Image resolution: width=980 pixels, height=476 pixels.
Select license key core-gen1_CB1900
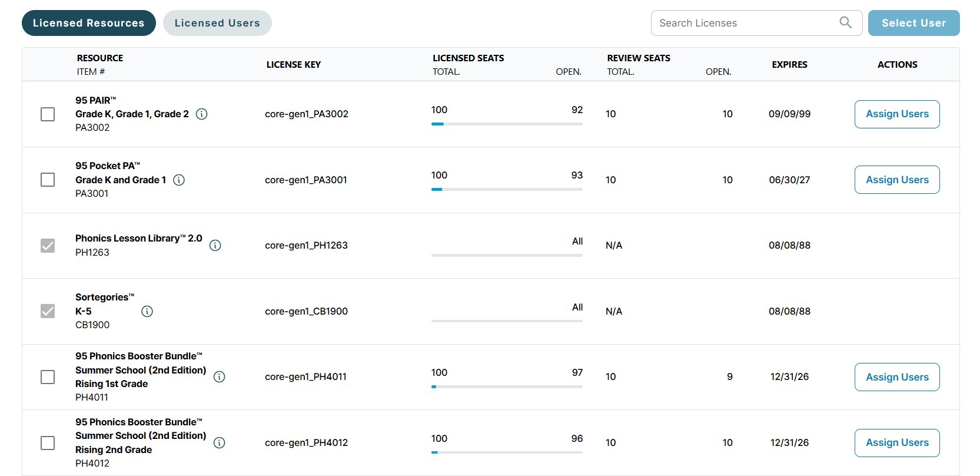[306, 311]
